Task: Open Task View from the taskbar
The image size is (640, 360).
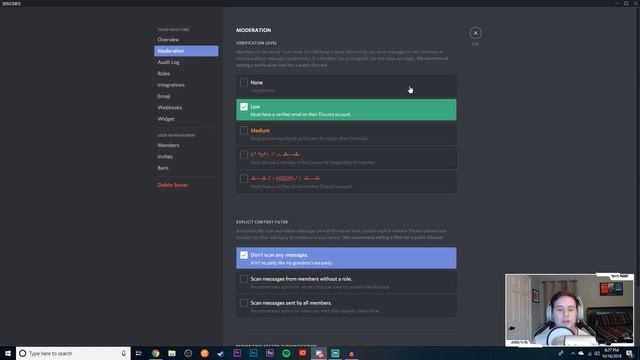Action: point(138,353)
